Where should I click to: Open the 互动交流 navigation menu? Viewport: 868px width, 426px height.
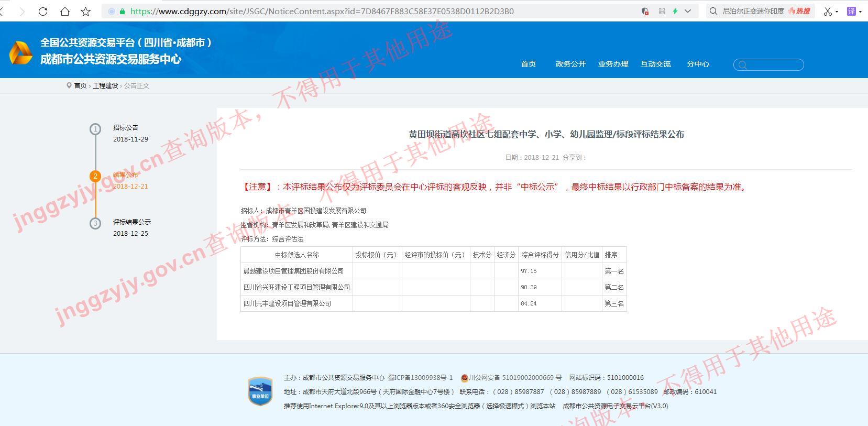(x=655, y=64)
